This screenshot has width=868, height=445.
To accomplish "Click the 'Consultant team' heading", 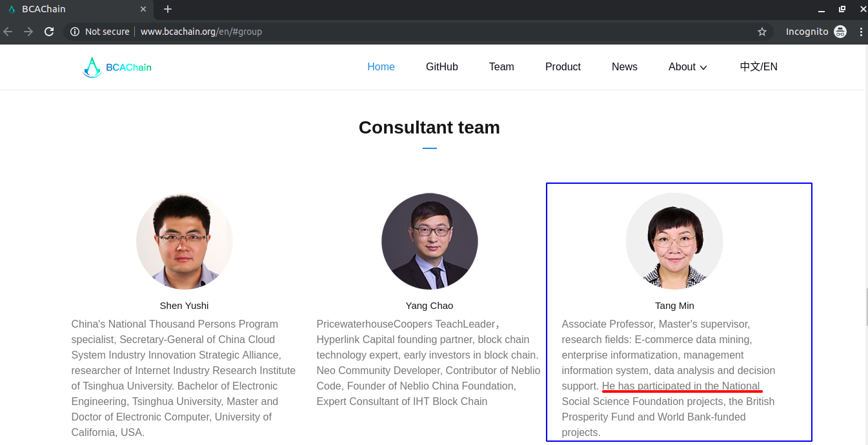I will coord(429,128).
